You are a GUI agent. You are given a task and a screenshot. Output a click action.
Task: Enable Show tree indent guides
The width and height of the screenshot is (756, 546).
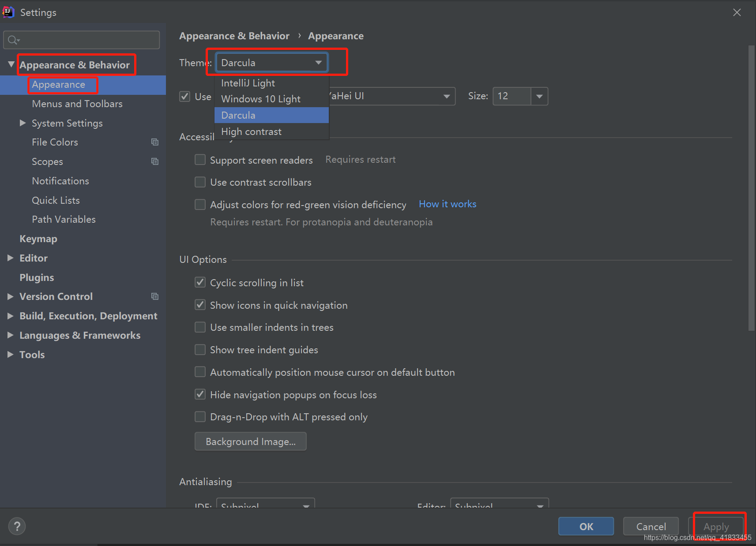click(x=200, y=350)
